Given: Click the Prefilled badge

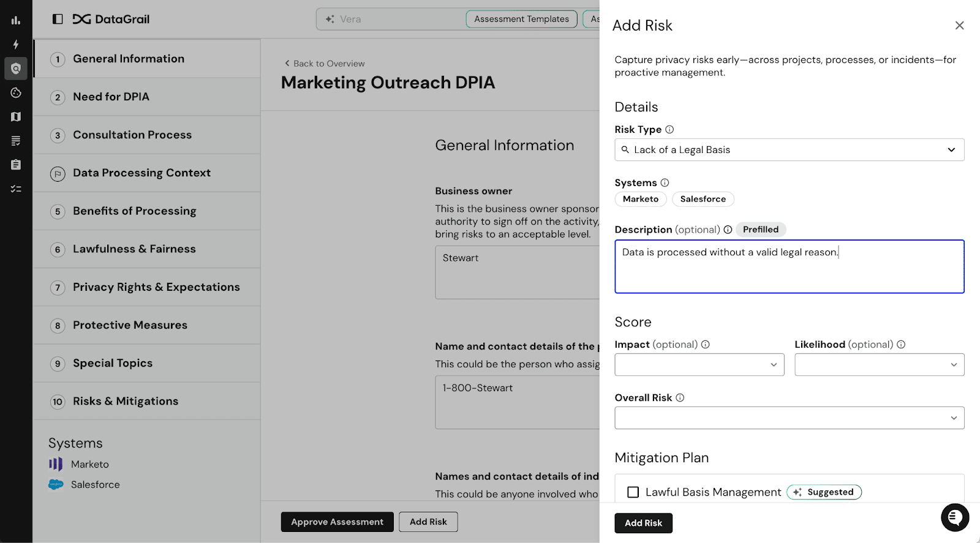Looking at the screenshot, I should tap(761, 230).
